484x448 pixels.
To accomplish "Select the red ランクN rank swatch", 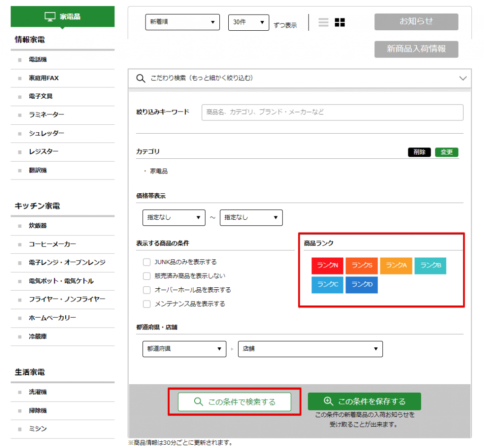I will [327, 266].
